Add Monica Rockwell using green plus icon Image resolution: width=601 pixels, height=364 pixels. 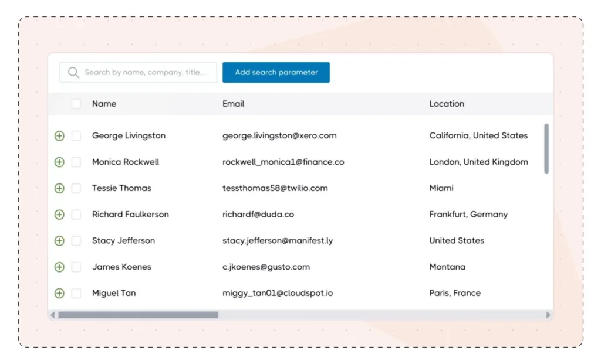[x=59, y=162]
